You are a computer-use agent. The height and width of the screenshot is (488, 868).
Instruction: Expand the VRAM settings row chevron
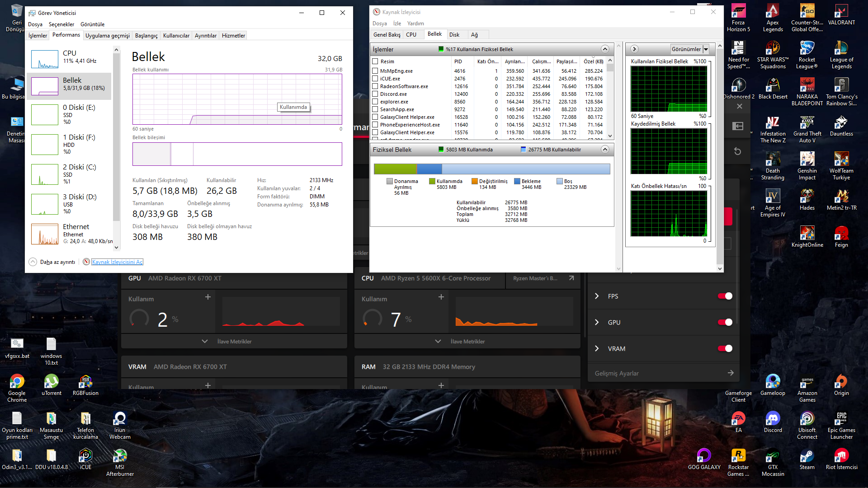click(597, 348)
